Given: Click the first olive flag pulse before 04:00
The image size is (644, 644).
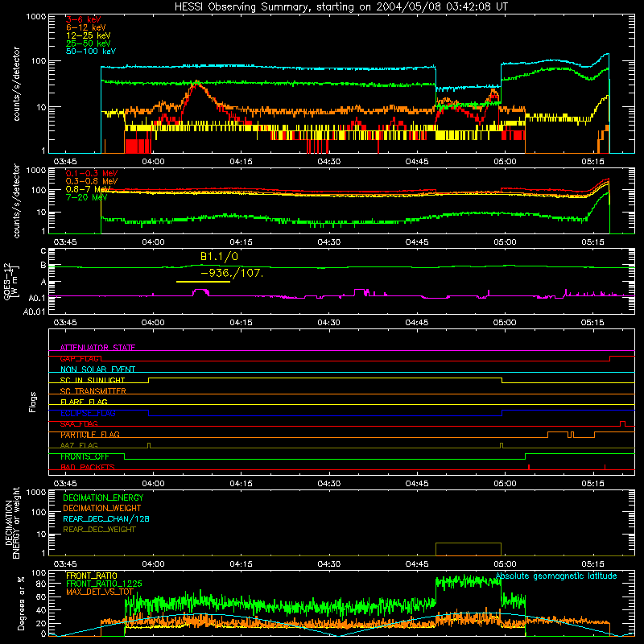Looking at the screenshot, I should [x=149, y=446].
